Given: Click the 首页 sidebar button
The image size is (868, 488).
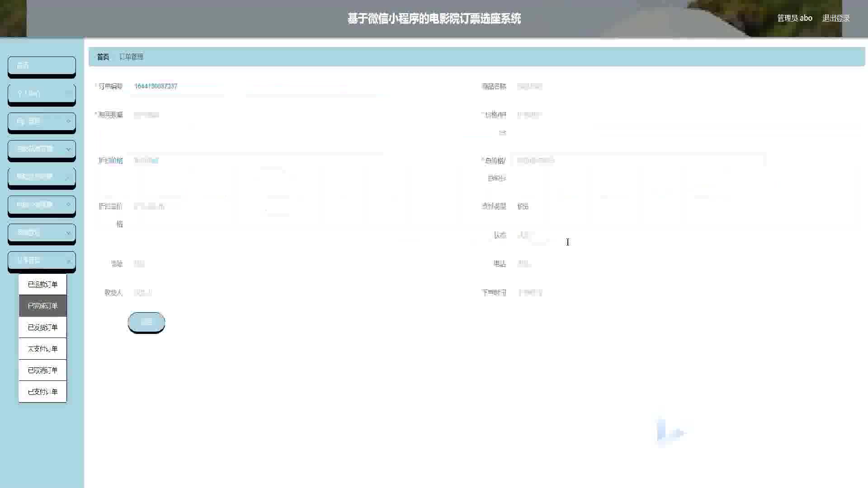Looking at the screenshot, I should click(x=41, y=66).
